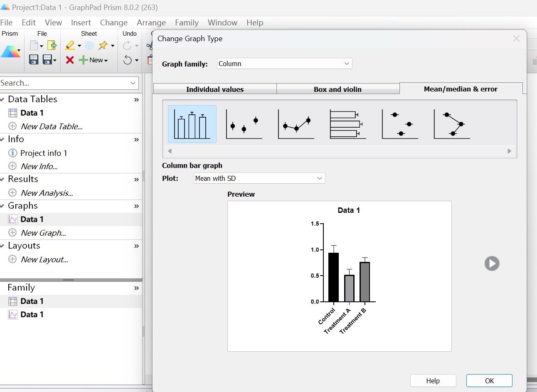Open the Plot 'Mean with SD' dropdown
Screen dimensions: 537x392
tap(259, 178)
